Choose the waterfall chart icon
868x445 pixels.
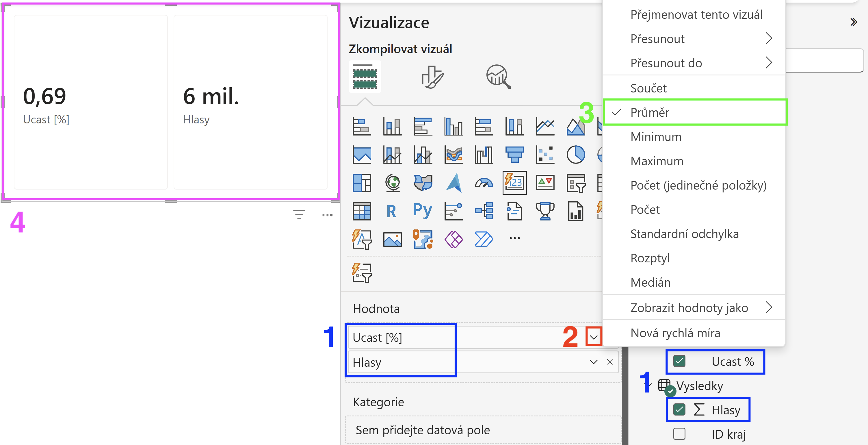tap(484, 155)
